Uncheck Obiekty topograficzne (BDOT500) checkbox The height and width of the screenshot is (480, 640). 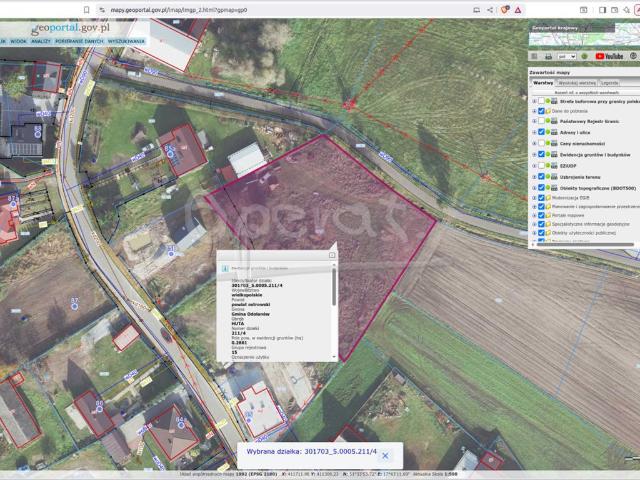(541, 188)
